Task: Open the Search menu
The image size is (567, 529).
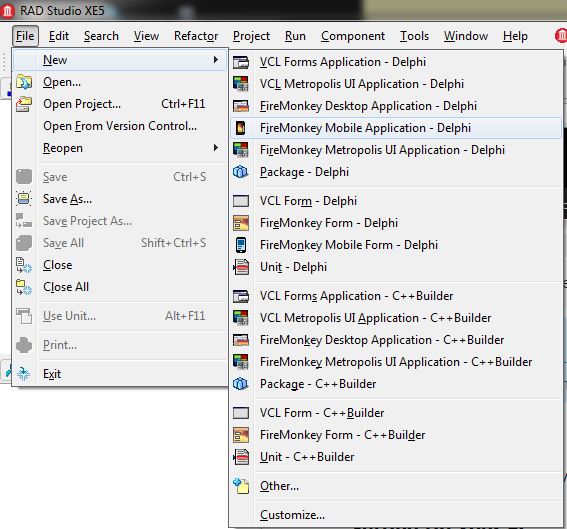Action: [101, 36]
